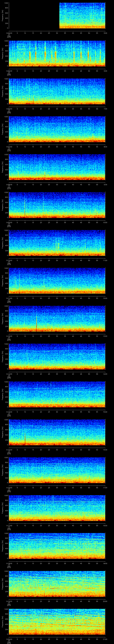Screen dimensions: 114x644
Task: Click the '18:00' end time label
Action: point(105,525)
